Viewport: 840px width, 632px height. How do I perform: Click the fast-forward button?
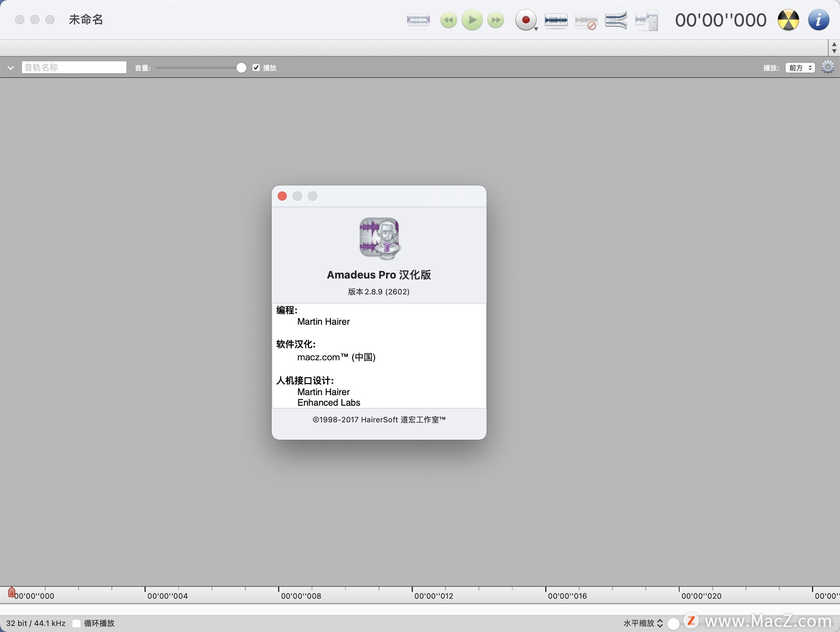pyautogui.click(x=496, y=20)
